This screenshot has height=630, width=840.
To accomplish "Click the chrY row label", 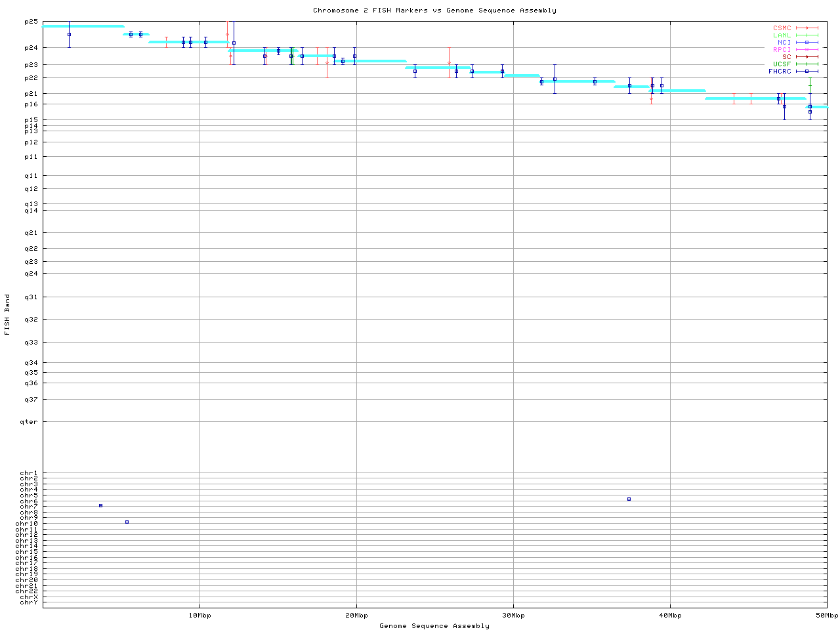I will [x=29, y=602].
